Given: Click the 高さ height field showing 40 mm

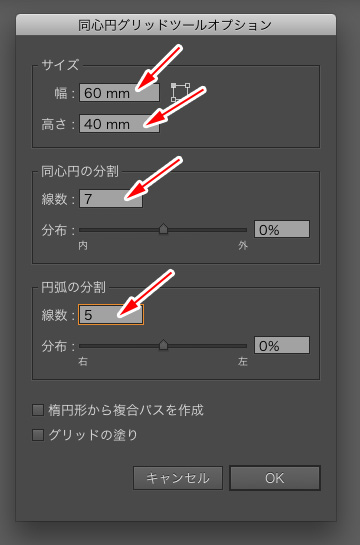Looking at the screenshot, I should (x=120, y=124).
